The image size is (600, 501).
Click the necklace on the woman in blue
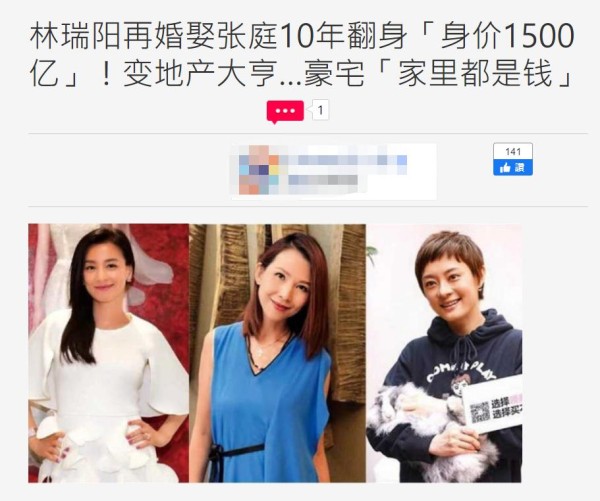tap(263, 347)
